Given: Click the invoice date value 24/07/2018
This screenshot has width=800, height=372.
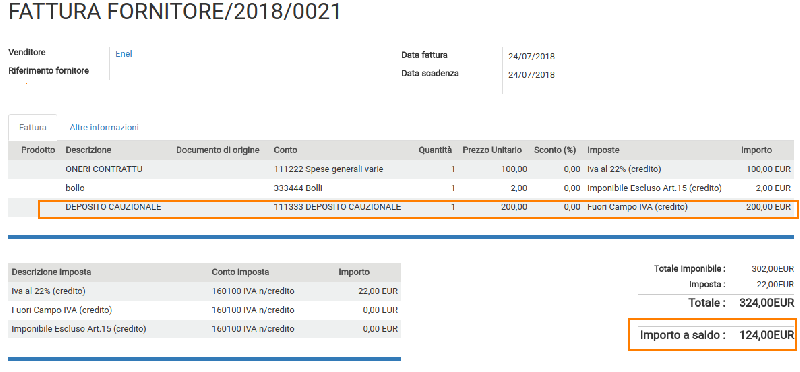Looking at the screenshot, I should coord(531,56).
